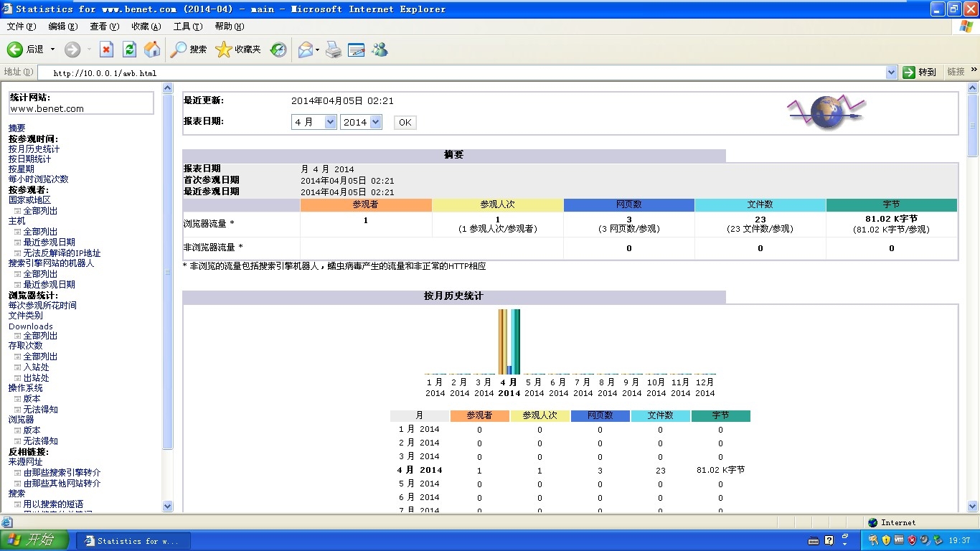Click the 81.02 K字节 cell in monthly table
This screenshot has width=980, height=551.
point(720,470)
